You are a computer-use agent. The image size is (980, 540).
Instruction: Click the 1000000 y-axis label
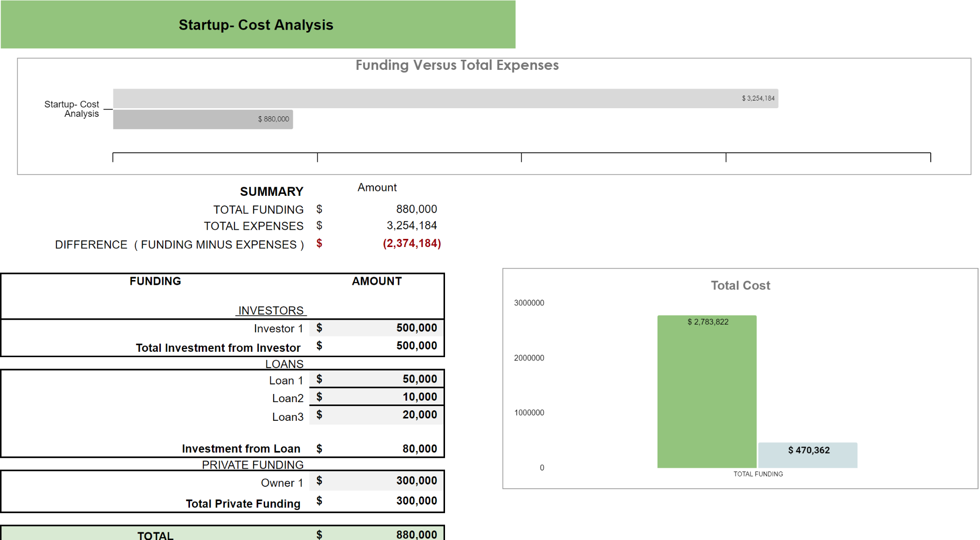pyautogui.click(x=529, y=413)
